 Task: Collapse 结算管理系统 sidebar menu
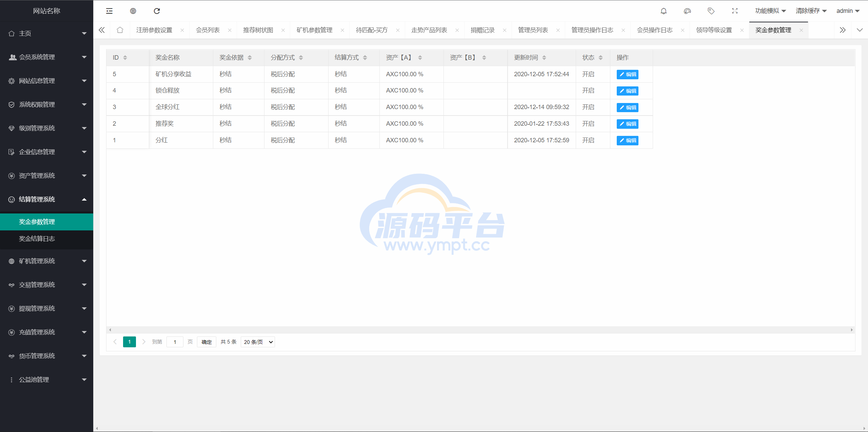pyautogui.click(x=46, y=199)
